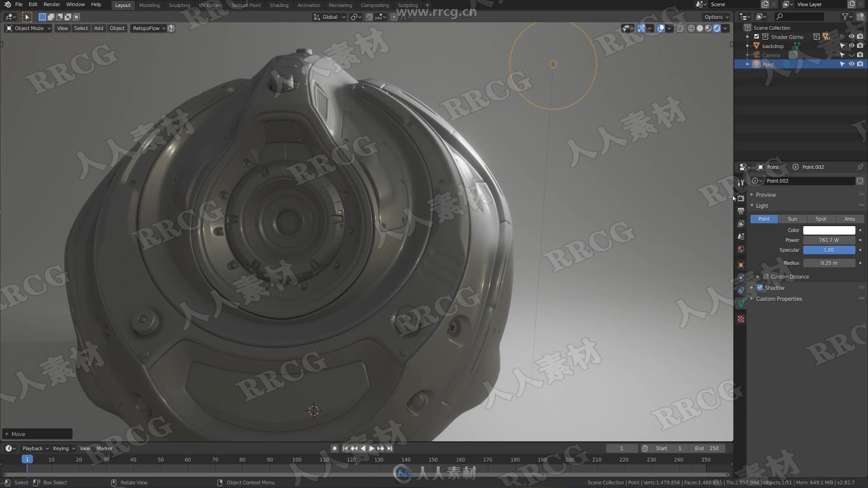The height and width of the screenshot is (488, 868).
Task: Expand the Preview panel
Action: [x=765, y=195]
